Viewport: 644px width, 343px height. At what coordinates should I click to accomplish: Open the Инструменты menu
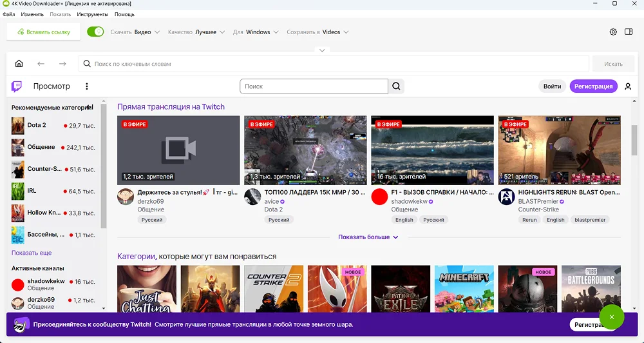[92, 14]
